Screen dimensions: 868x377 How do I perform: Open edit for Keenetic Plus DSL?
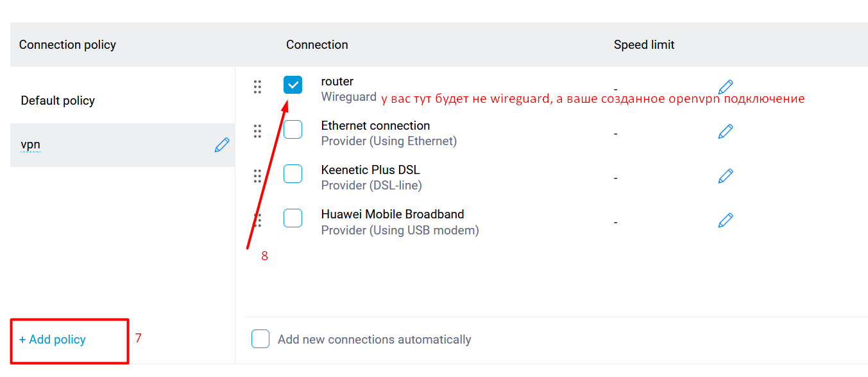(726, 176)
